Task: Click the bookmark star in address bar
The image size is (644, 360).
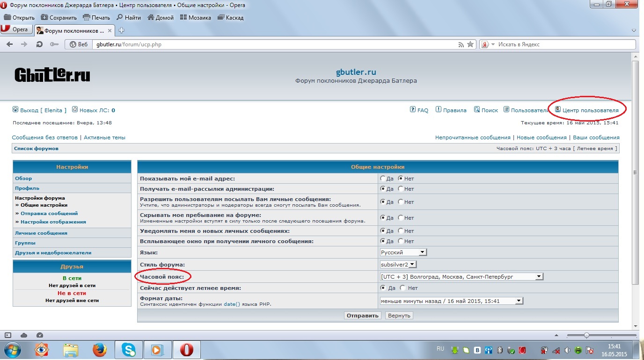Action: coord(470,44)
